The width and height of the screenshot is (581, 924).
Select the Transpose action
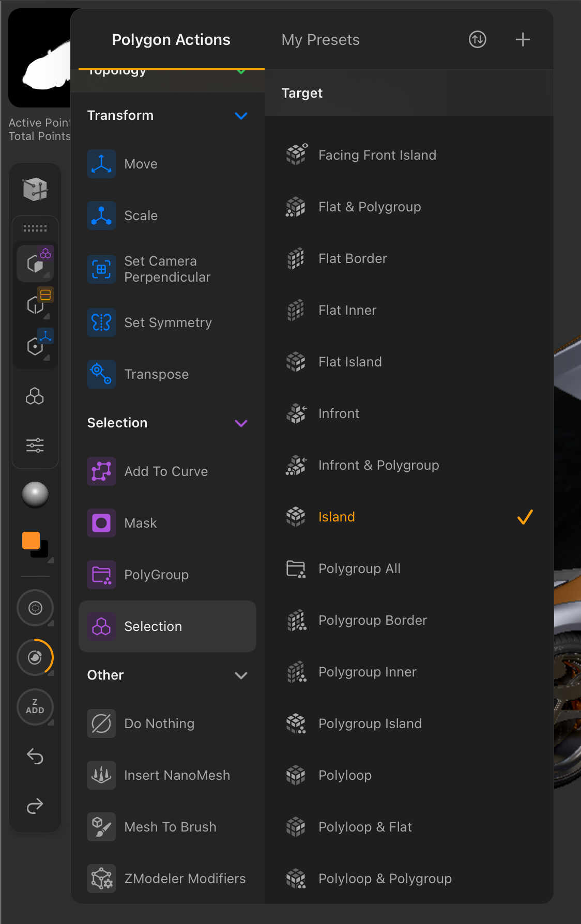tap(167, 374)
